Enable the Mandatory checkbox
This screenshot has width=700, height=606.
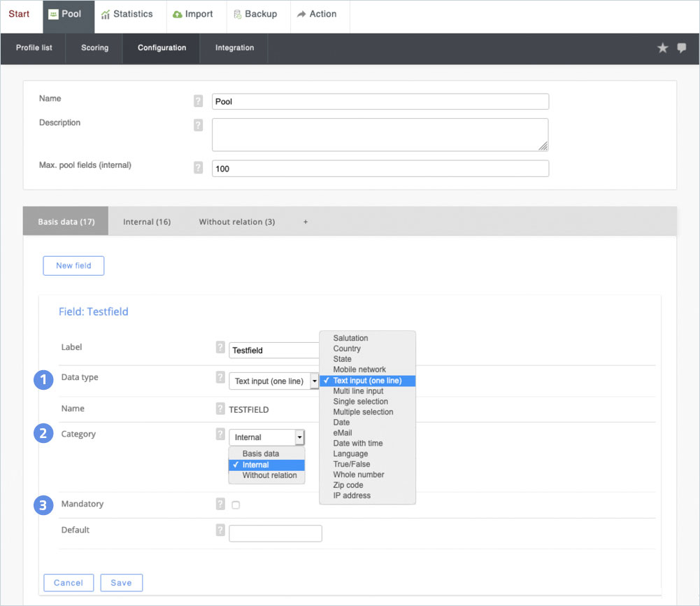236,505
